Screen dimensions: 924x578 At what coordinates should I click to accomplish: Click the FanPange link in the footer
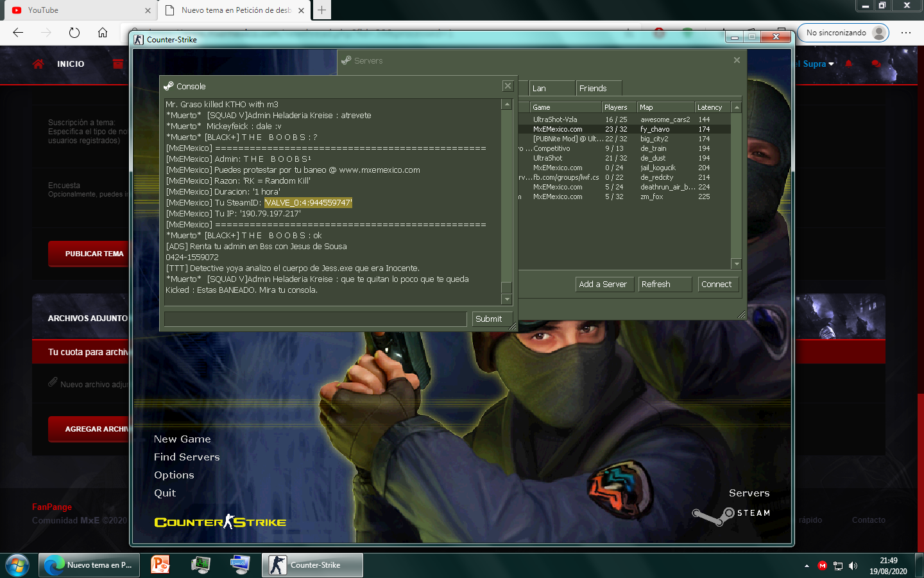point(52,507)
